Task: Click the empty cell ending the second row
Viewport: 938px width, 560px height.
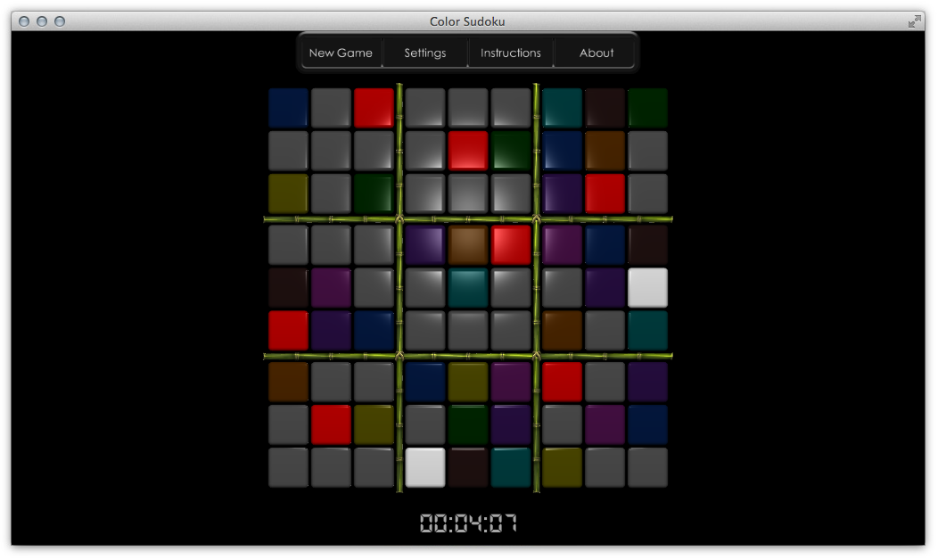Action: (648, 151)
